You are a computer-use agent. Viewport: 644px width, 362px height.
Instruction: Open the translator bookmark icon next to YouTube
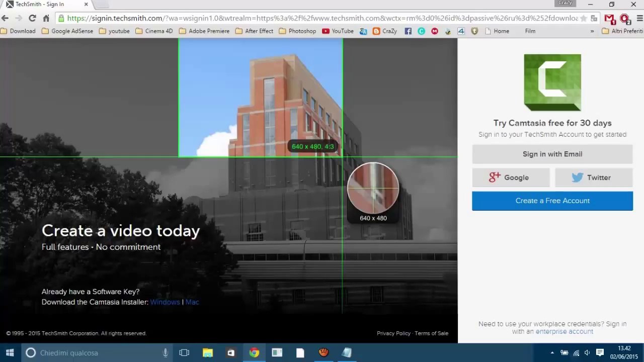coord(363,31)
